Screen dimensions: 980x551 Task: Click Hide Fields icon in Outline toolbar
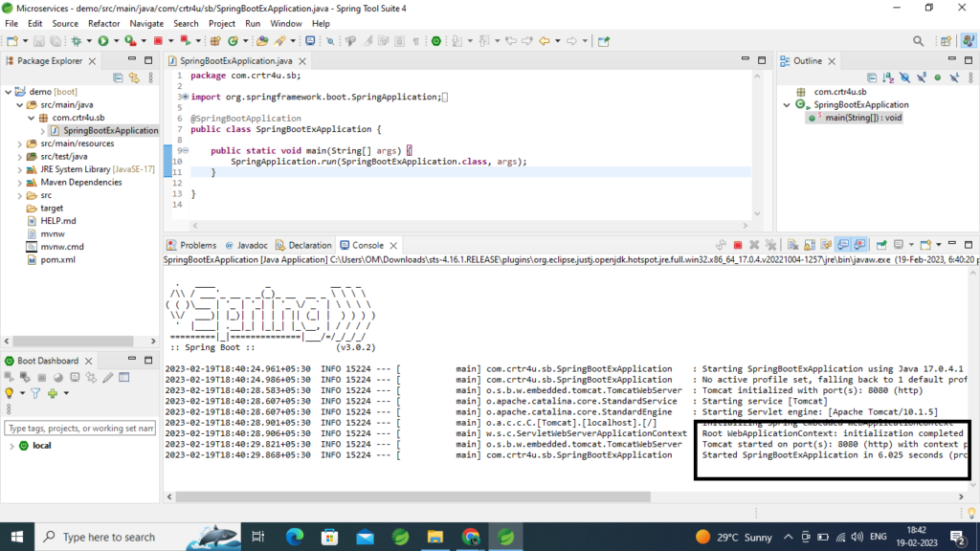[x=905, y=77]
